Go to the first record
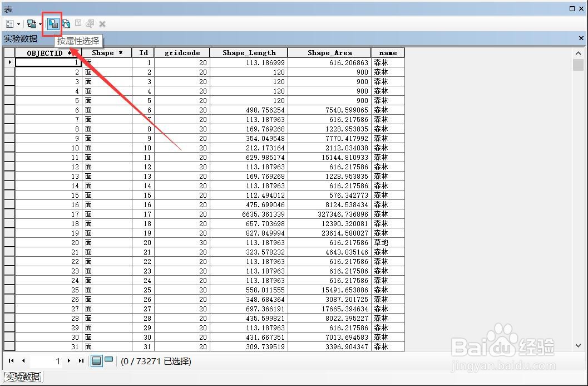Image resolution: width=588 pixels, height=386 pixels. pyautogui.click(x=11, y=361)
